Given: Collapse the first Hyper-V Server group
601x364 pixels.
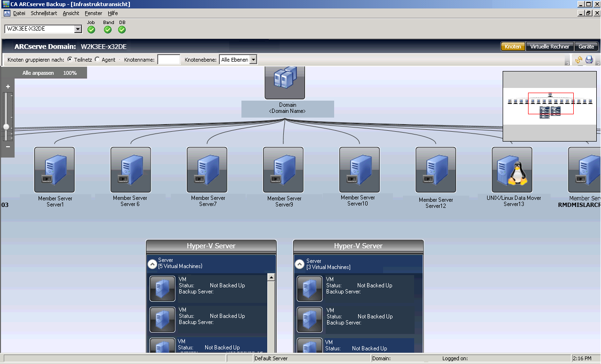Looking at the screenshot, I should pyautogui.click(x=152, y=264).
